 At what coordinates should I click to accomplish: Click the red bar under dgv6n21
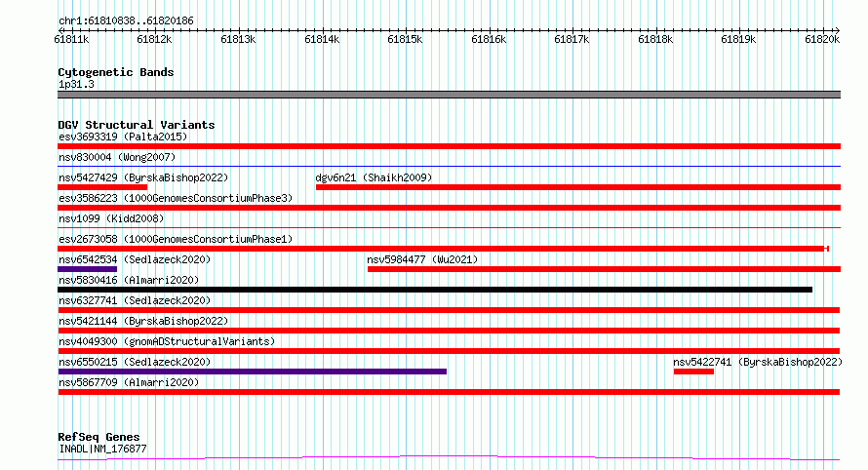click(x=578, y=187)
